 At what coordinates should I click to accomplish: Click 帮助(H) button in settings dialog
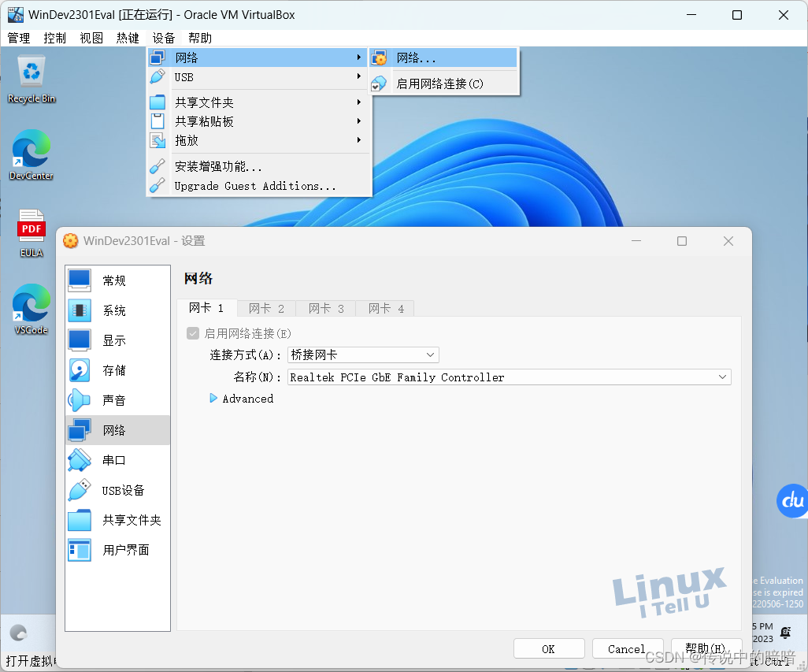[706, 648]
